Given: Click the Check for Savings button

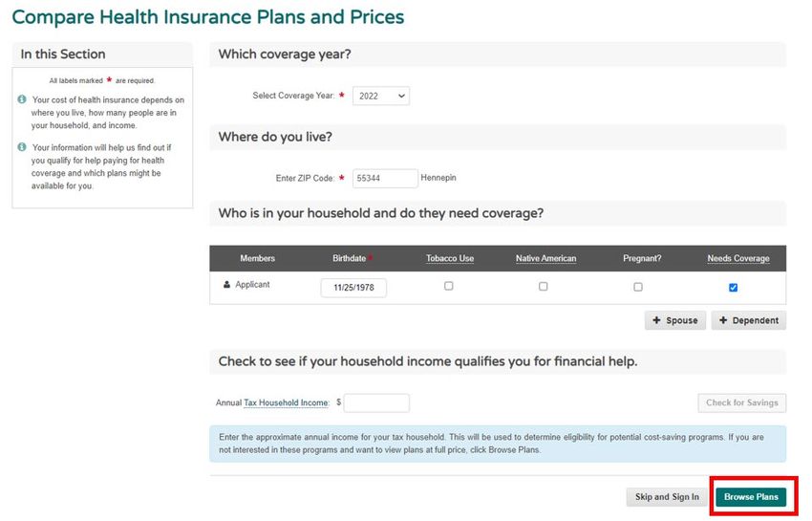Looking at the screenshot, I should tap(741, 402).
